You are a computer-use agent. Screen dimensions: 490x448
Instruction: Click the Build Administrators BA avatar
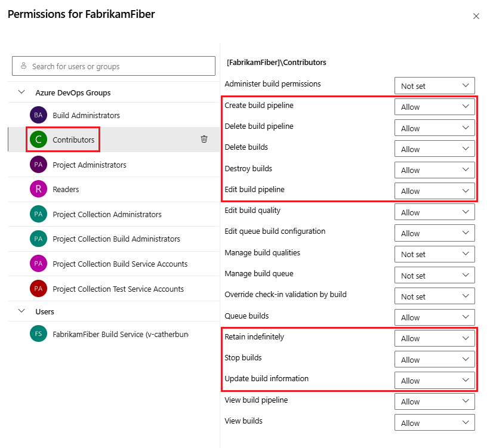click(38, 115)
